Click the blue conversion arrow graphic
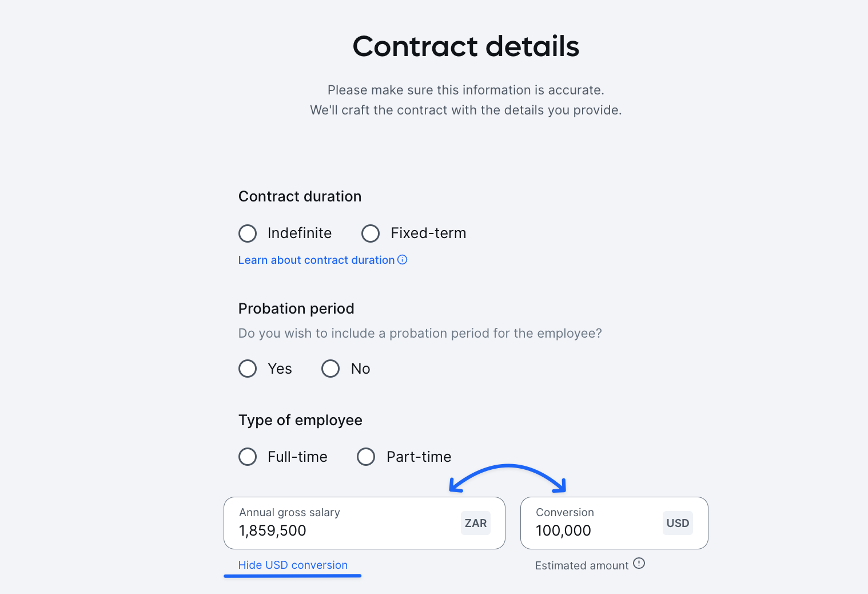The width and height of the screenshot is (868, 594). click(508, 478)
